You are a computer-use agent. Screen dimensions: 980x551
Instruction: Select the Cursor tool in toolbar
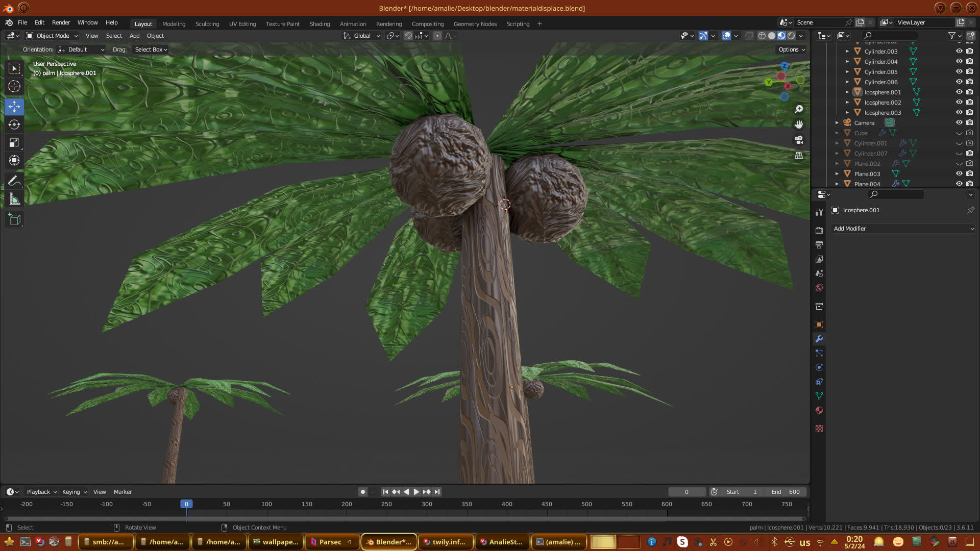point(14,86)
